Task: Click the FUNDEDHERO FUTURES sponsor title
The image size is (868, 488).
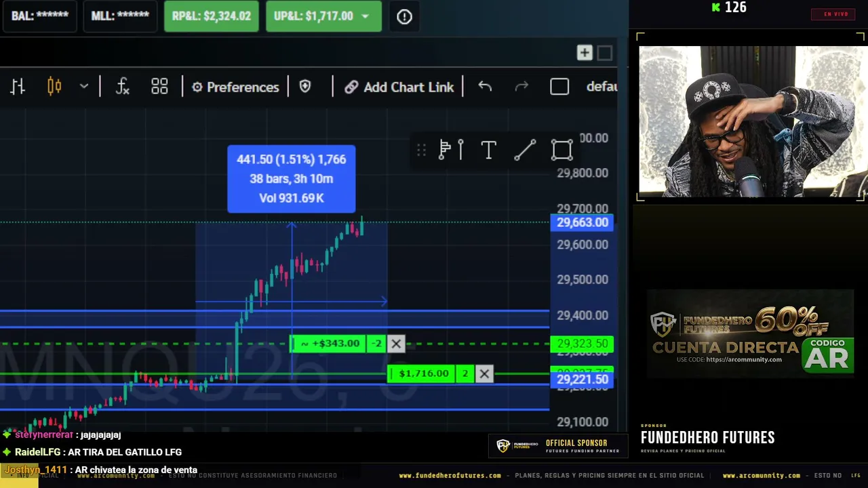Action: pyautogui.click(x=707, y=438)
